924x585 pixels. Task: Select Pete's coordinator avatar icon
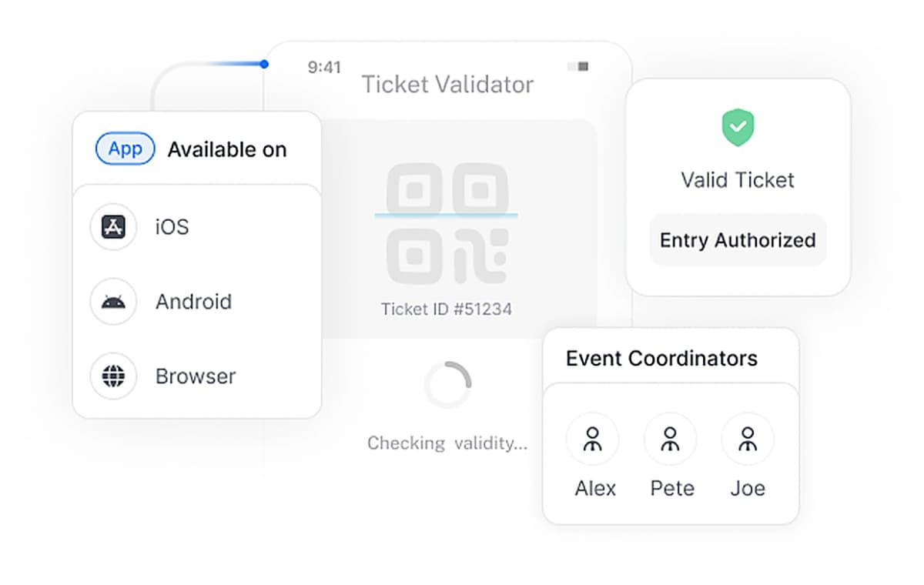coord(671,440)
